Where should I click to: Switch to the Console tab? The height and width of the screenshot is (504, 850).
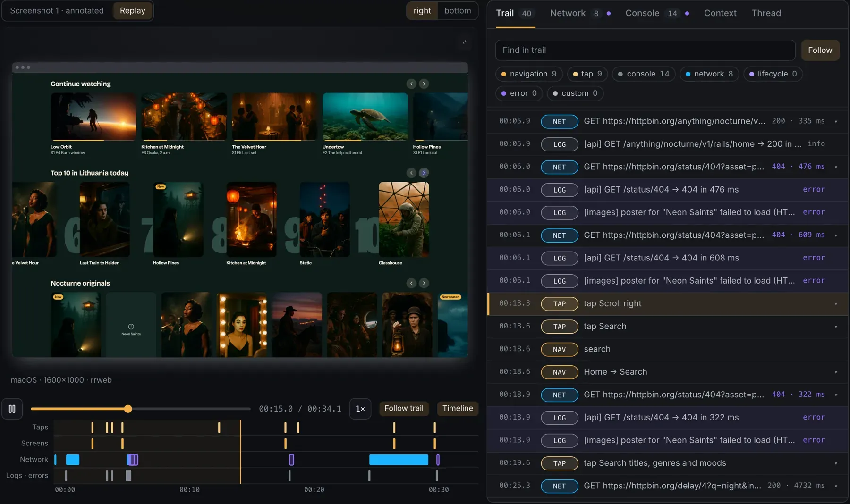657,13
